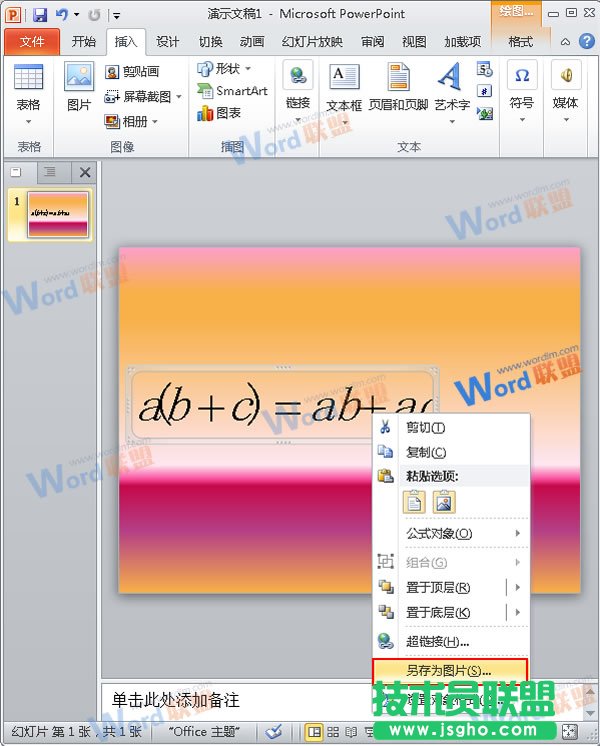
Task: Open the 文件 tab
Action: click(x=32, y=42)
